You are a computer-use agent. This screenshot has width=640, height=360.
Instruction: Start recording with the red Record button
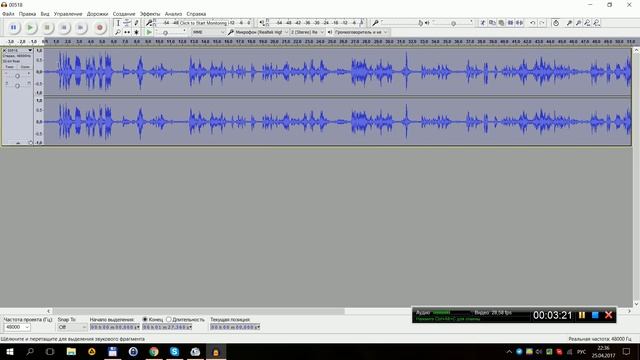99,27
